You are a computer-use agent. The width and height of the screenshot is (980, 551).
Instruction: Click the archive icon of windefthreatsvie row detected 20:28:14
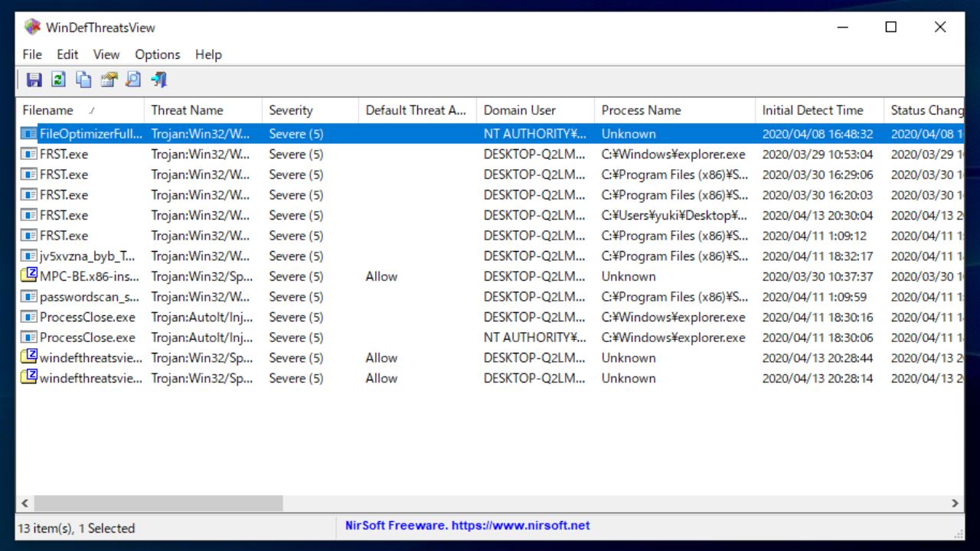tap(28, 377)
